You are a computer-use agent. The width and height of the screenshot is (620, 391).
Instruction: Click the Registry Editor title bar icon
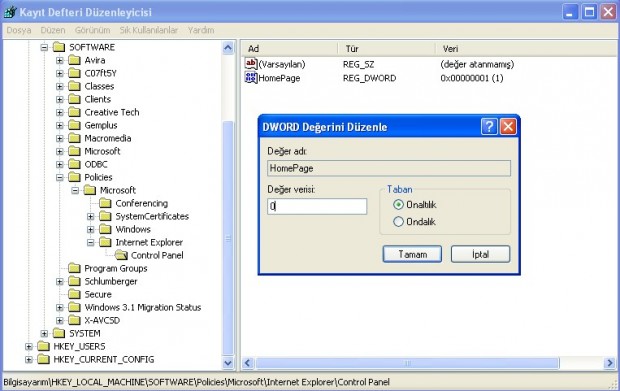click(x=10, y=12)
